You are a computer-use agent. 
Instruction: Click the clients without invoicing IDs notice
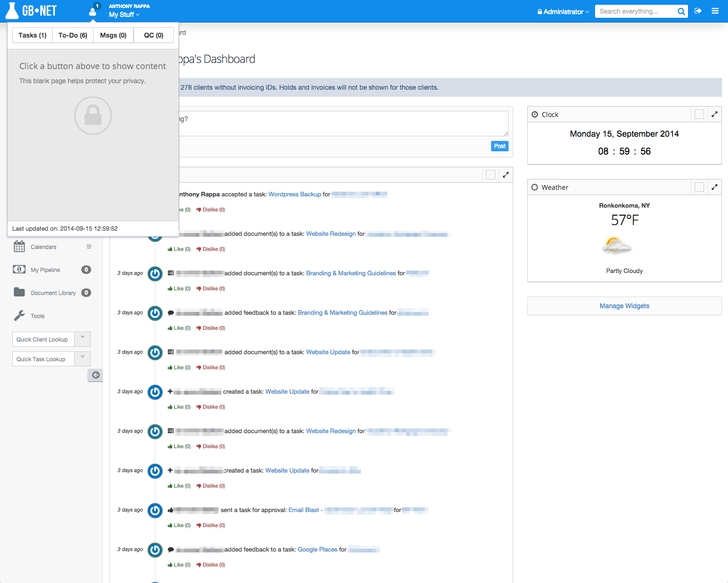coord(309,87)
